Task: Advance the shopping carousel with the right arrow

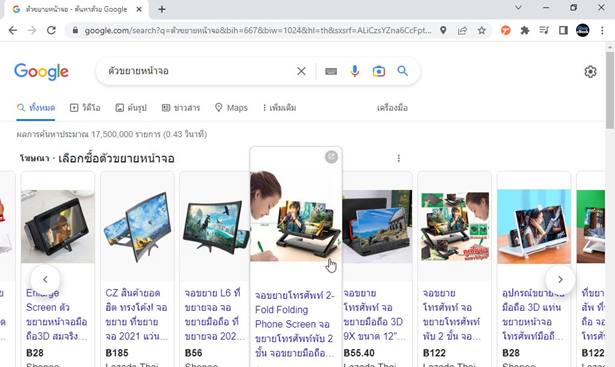Action: (x=560, y=279)
